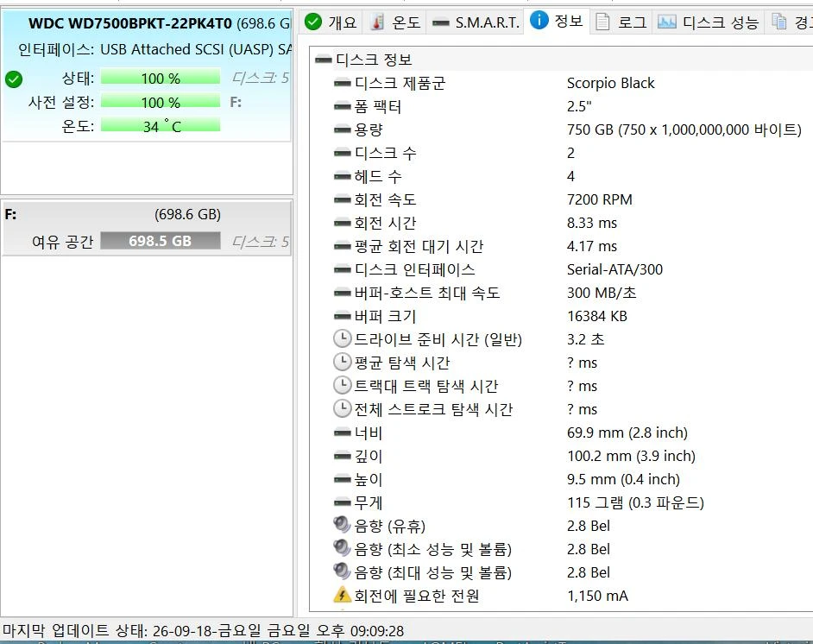Switch to the 디스크 성능 tab
Viewport: 813px width, 644px height.
pyautogui.click(x=709, y=22)
